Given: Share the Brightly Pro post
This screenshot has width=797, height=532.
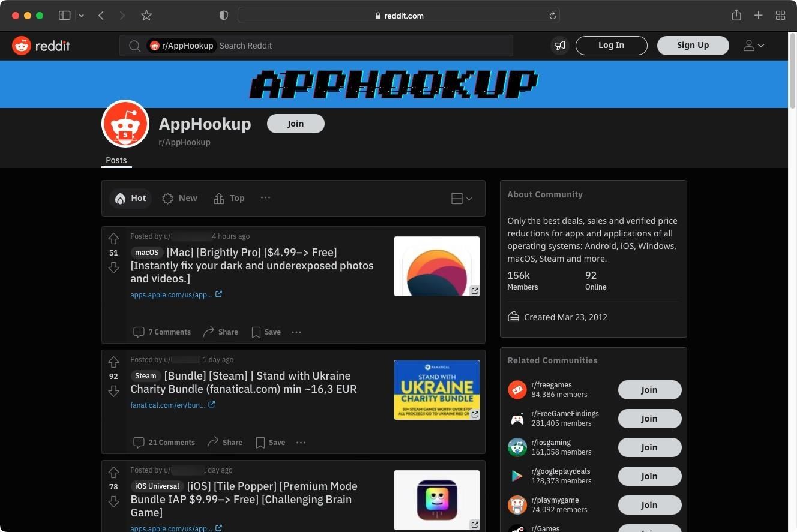Looking at the screenshot, I should click(x=220, y=332).
